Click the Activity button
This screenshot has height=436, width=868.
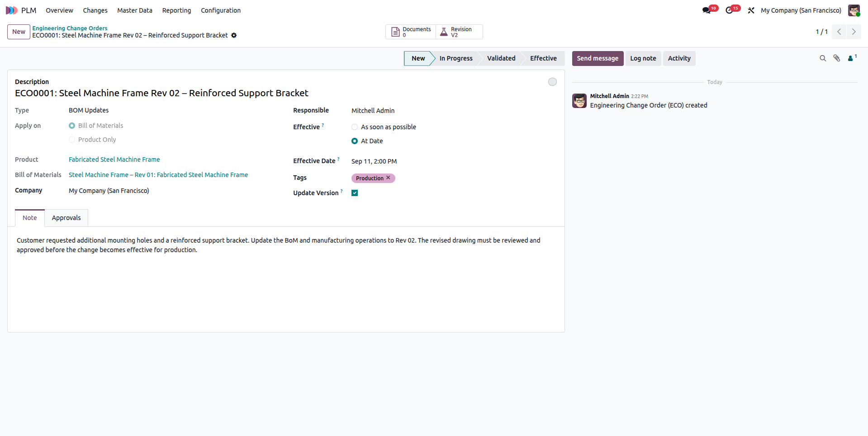click(x=679, y=58)
